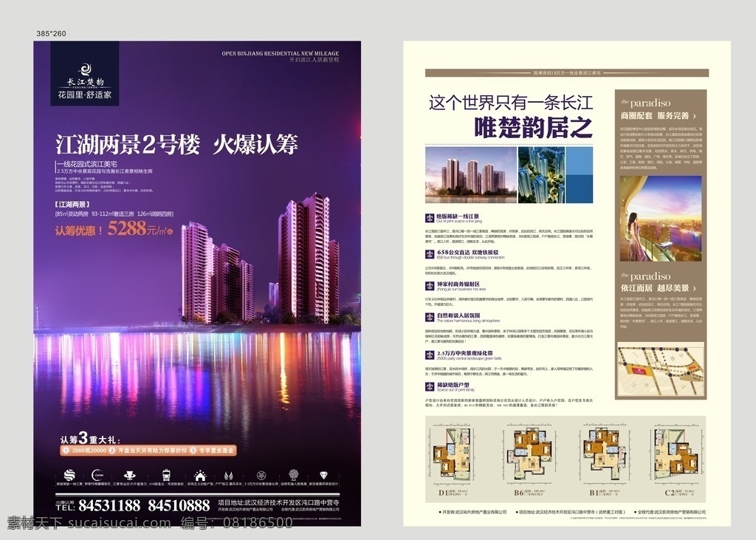
Task: Click the circled number 3 before 专享置业基金
Action: click(193, 450)
